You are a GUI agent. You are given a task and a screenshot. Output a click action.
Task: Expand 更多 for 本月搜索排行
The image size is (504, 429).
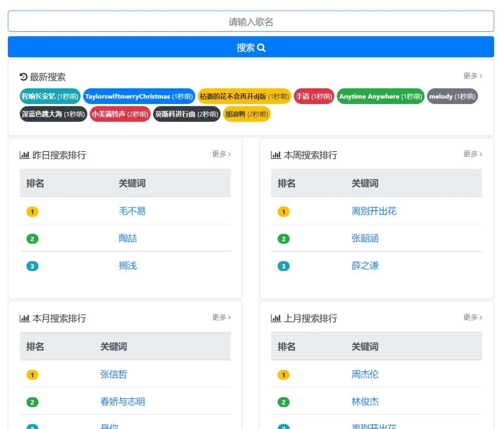tap(221, 317)
